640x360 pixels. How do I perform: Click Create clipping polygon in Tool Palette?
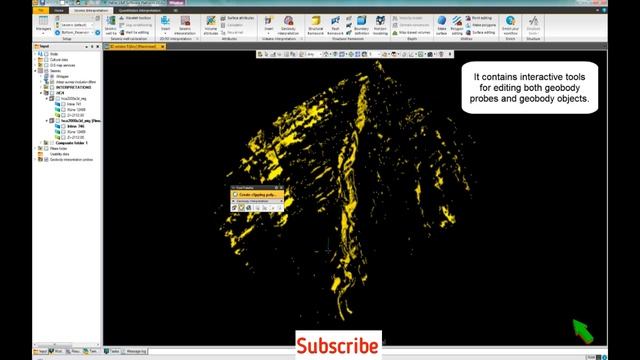click(257, 195)
